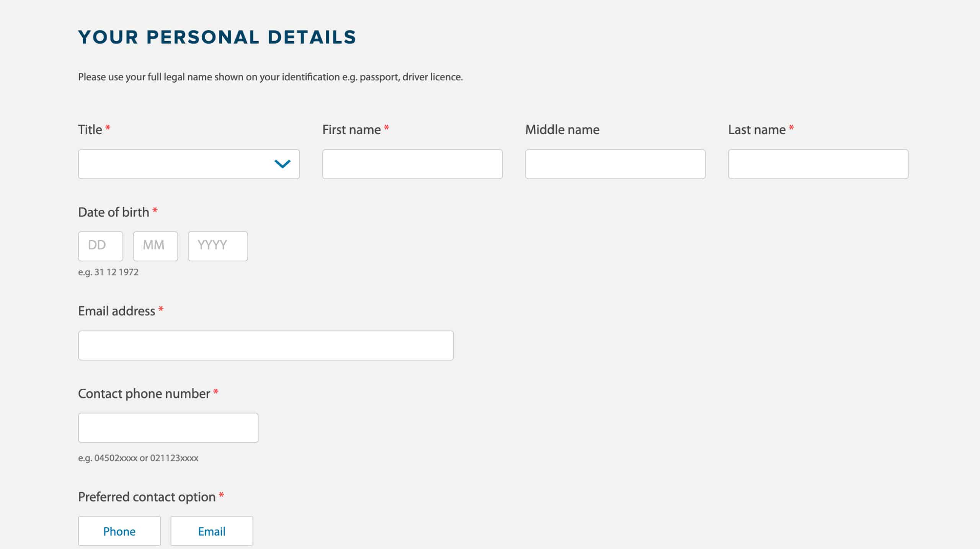The height and width of the screenshot is (549, 980).
Task: Click the 'Middle name' label
Action: click(x=562, y=130)
